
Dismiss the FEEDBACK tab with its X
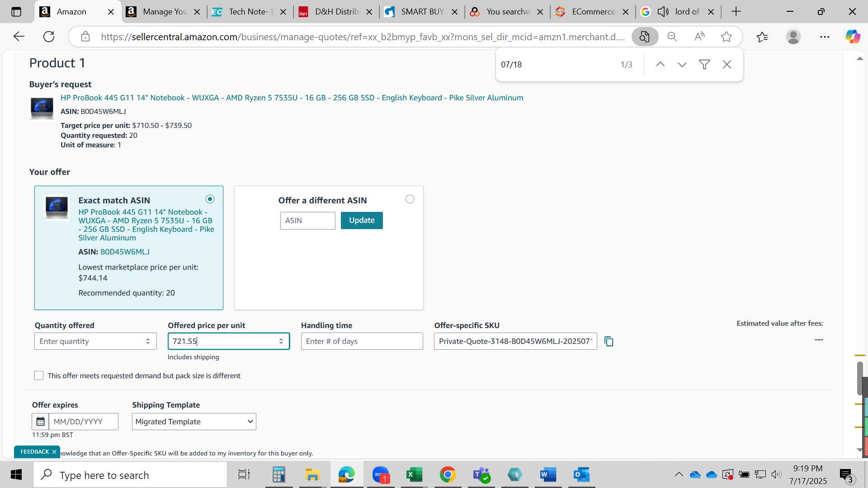pyautogui.click(x=54, y=452)
